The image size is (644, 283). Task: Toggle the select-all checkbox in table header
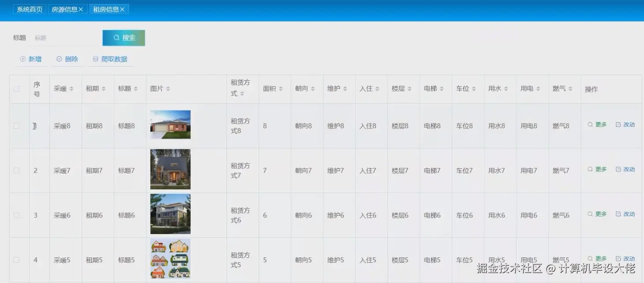(x=16, y=88)
